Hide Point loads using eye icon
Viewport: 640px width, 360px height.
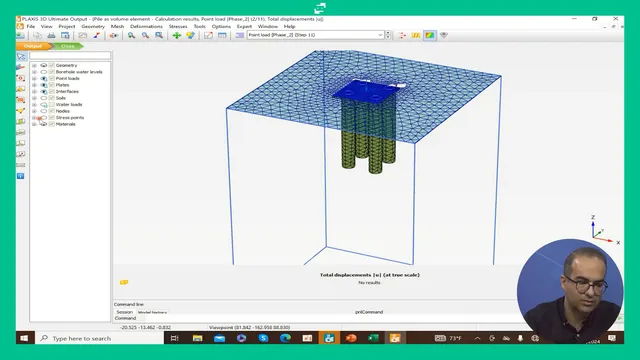pos(44,78)
